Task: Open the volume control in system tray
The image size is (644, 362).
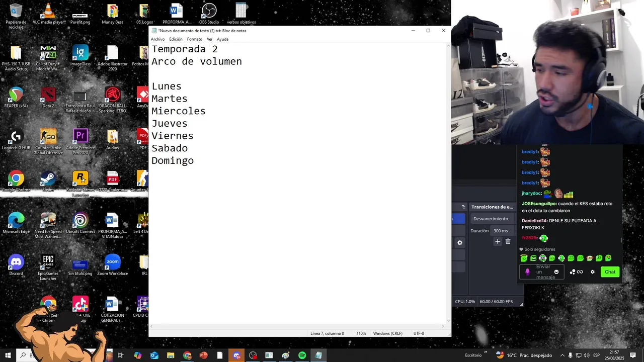Action: click(586, 355)
